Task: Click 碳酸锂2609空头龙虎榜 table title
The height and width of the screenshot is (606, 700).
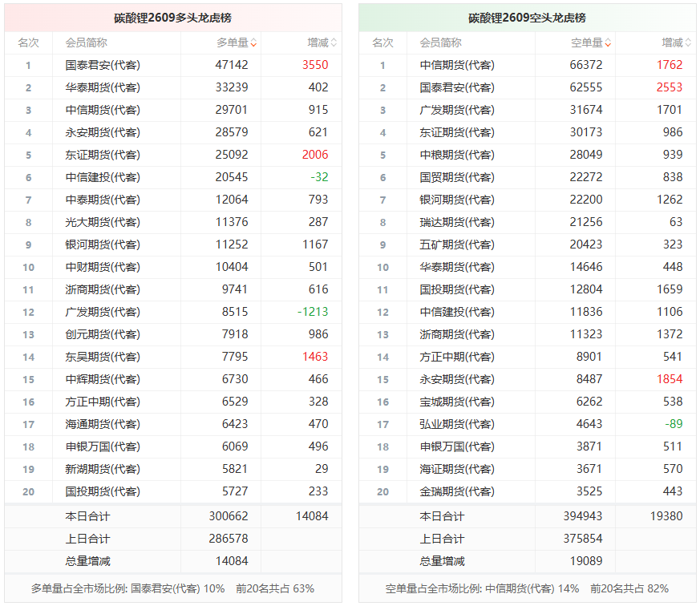Action: (527, 18)
